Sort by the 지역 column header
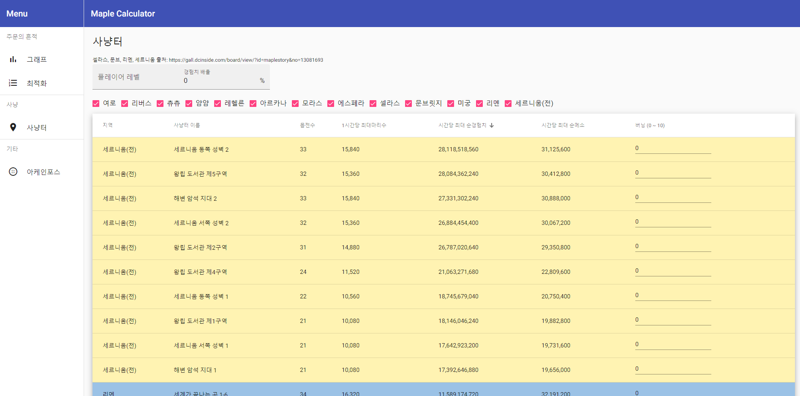This screenshot has width=800, height=396. (x=107, y=126)
